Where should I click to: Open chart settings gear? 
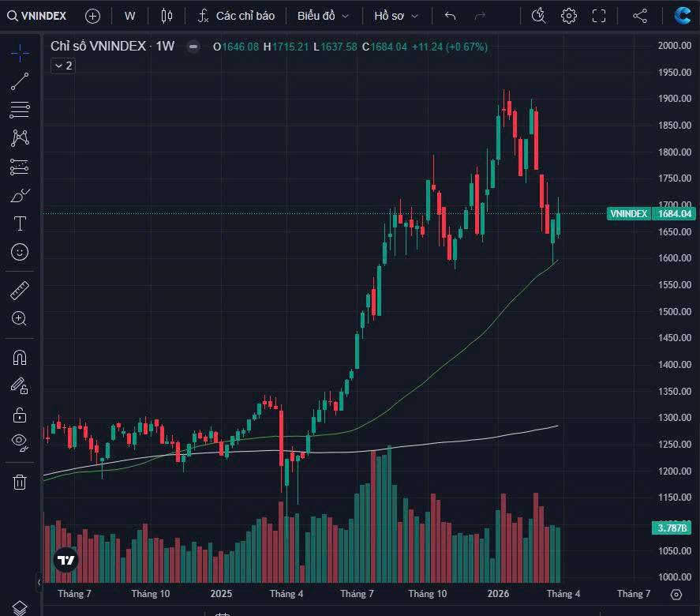point(569,16)
